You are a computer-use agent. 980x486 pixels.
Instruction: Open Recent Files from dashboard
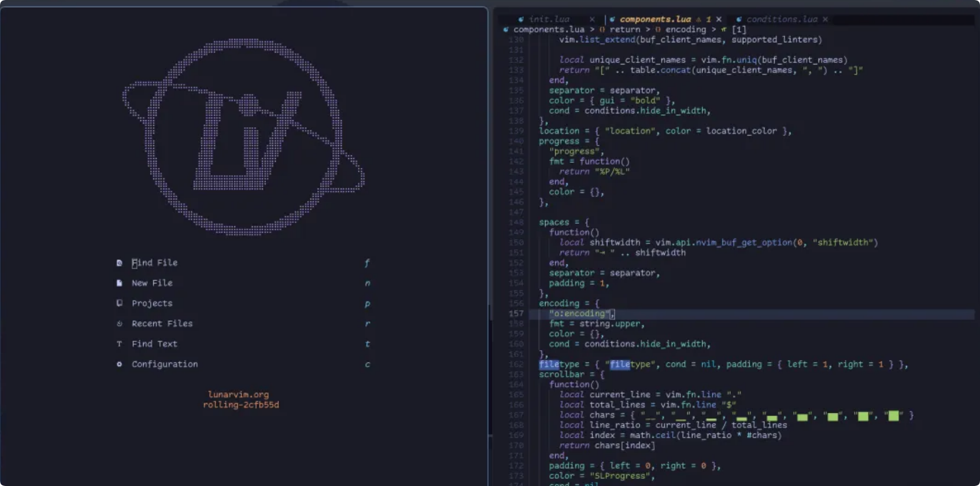tap(162, 323)
